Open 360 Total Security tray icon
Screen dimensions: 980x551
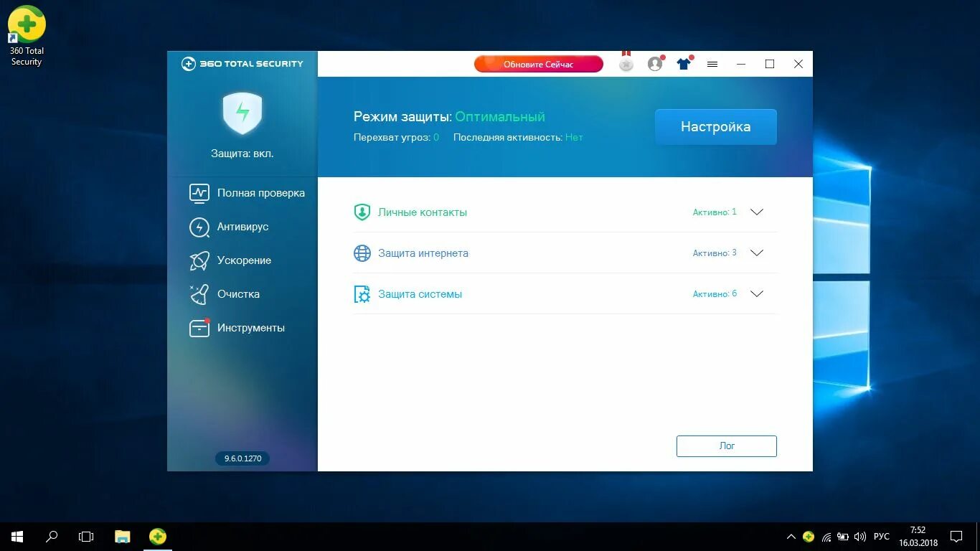click(808, 536)
